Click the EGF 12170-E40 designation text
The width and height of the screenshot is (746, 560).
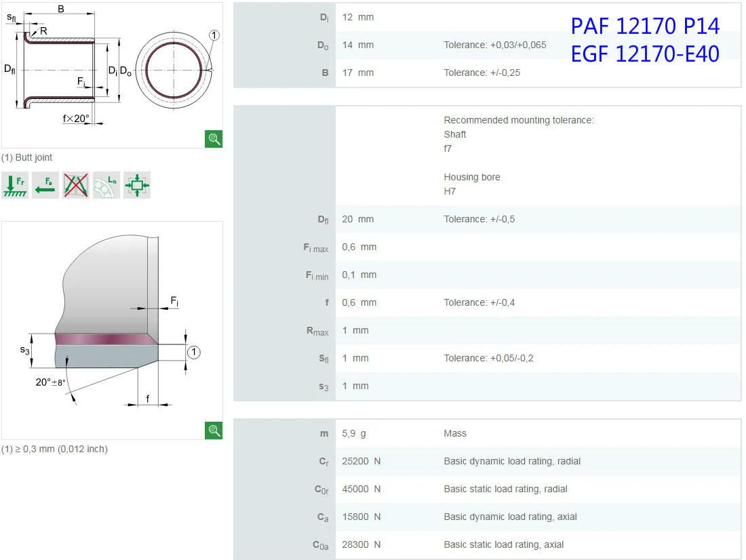pos(644,54)
